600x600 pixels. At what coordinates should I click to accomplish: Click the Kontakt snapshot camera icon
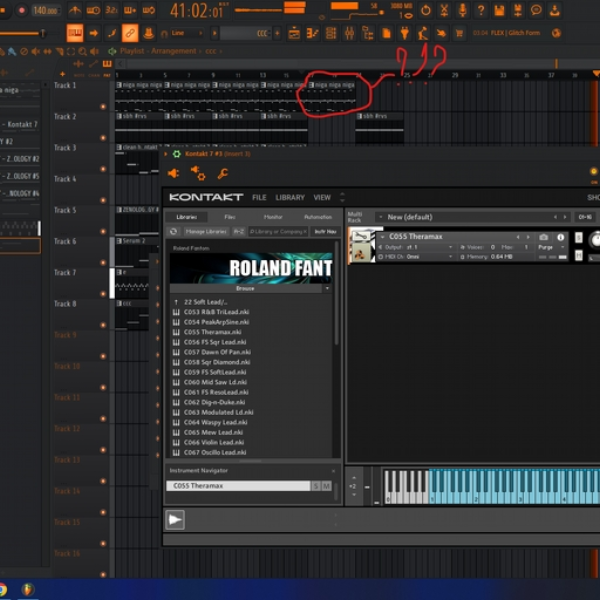[x=543, y=238]
